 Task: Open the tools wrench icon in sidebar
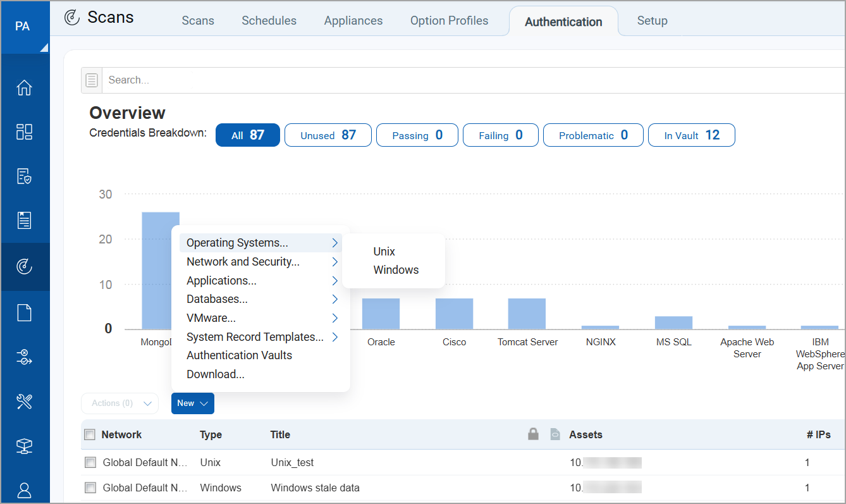coord(24,402)
